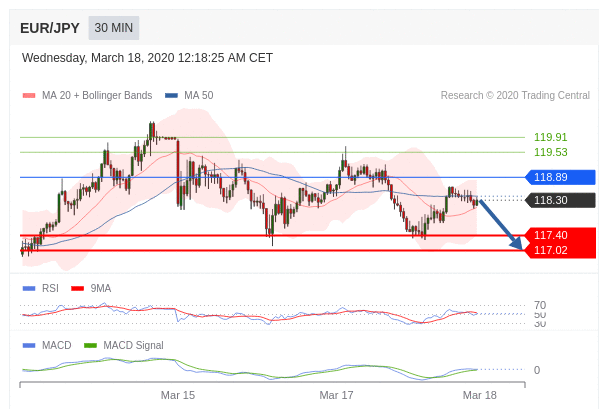Viewport: 604px width, 417px height.
Task: Click the 30 MIN timeframe button
Action: [114, 28]
